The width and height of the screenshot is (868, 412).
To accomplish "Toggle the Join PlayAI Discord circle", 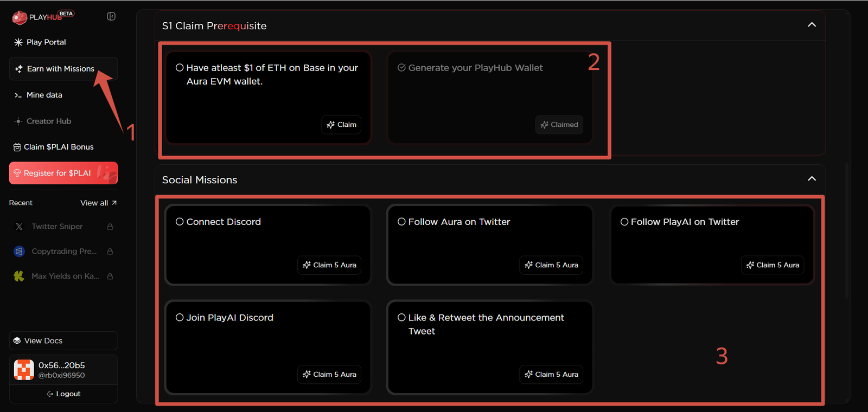I will coord(180,318).
